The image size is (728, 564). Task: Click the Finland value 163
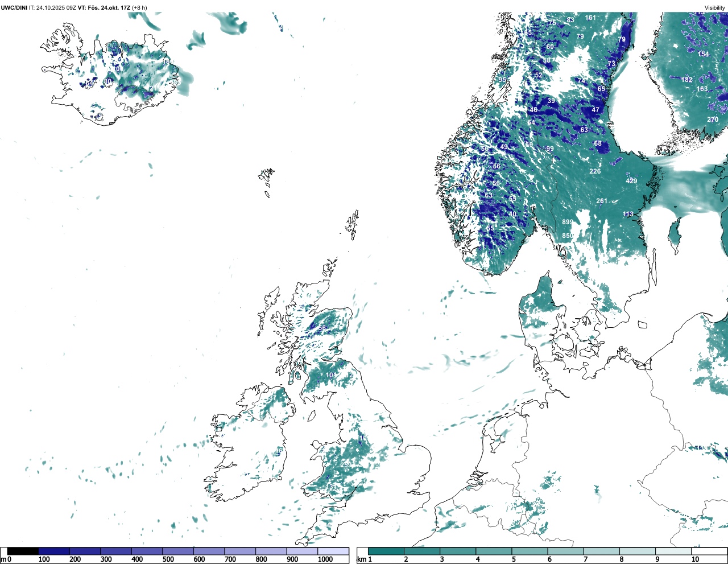pos(702,89)
